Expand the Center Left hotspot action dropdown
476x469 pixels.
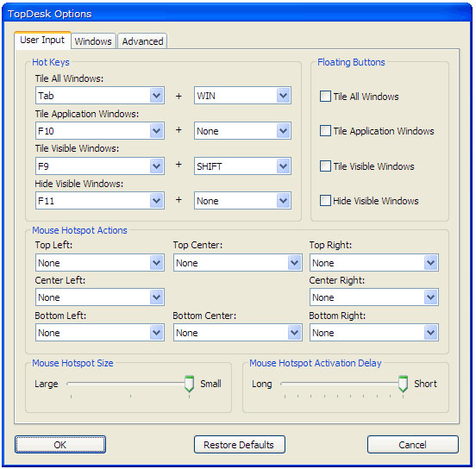(x=100, y=297)
